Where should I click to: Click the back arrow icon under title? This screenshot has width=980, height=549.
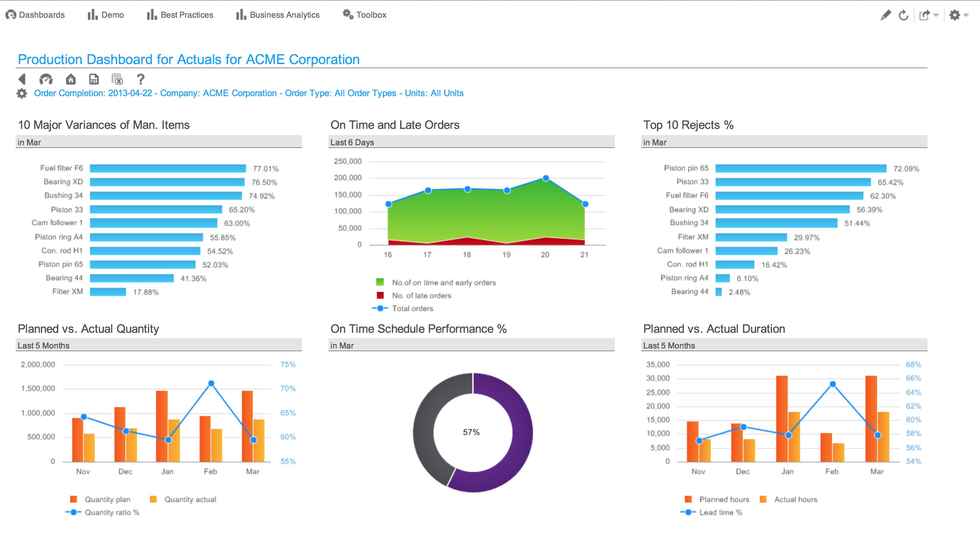tap(22, 79)
